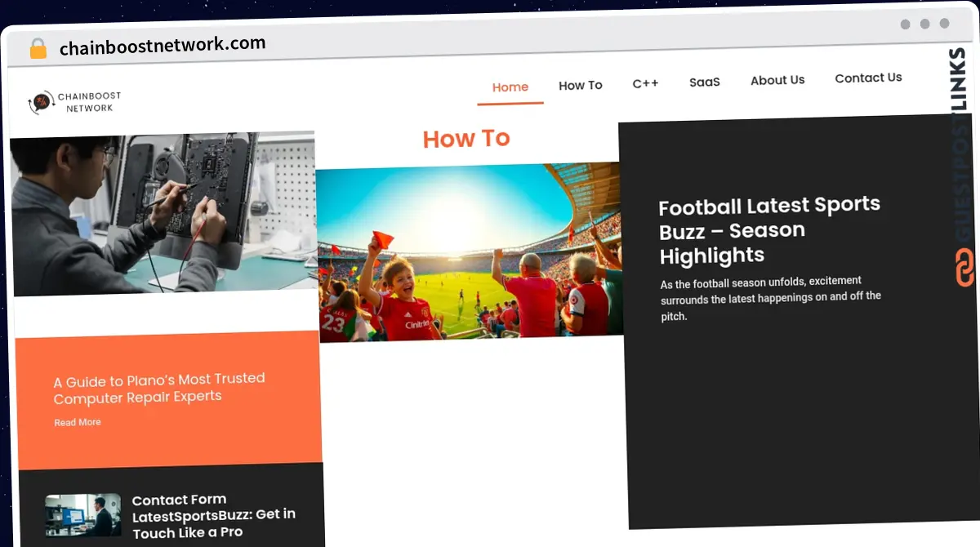Open the Plano Computer Repair Experts article title
Image resolution: width=980 pixels, height=547 pixels.
(159, 388)
